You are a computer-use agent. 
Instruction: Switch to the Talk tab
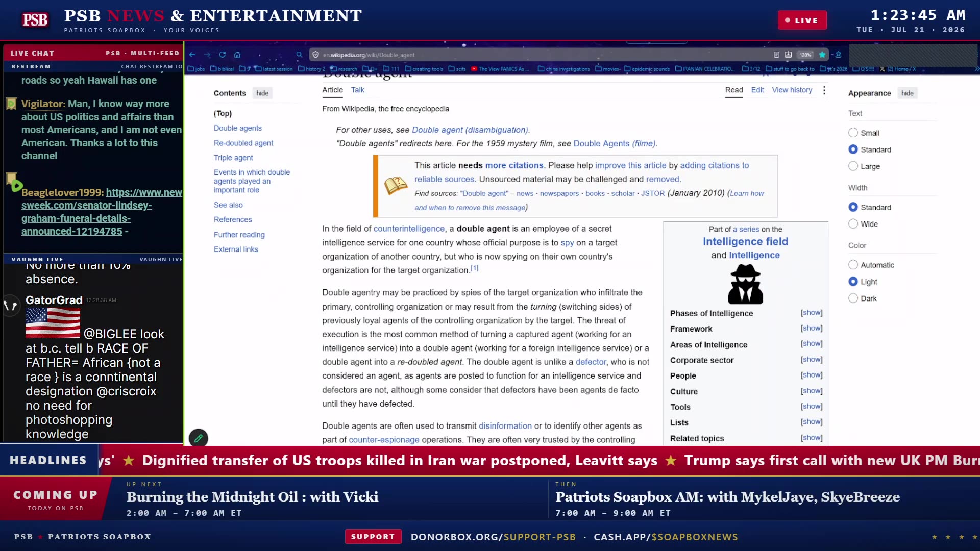357,90
